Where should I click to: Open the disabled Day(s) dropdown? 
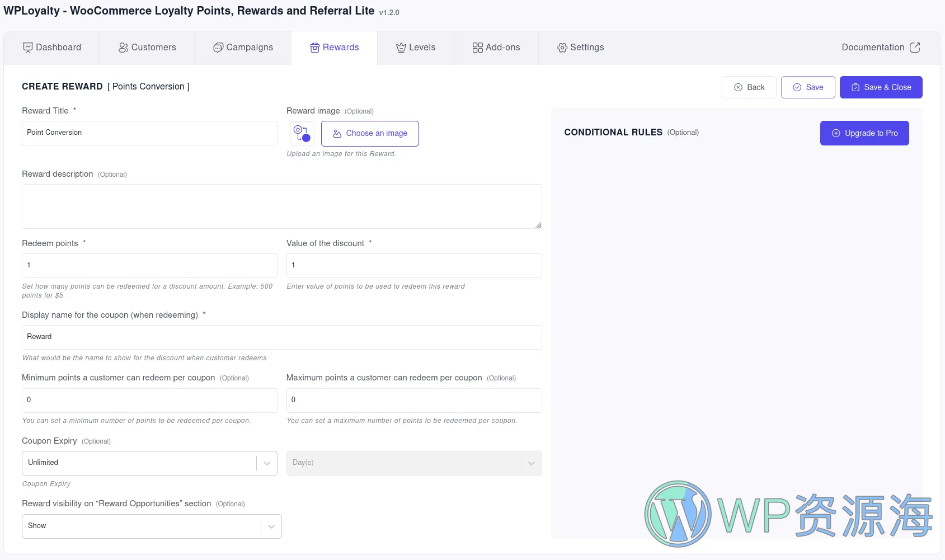414,463
